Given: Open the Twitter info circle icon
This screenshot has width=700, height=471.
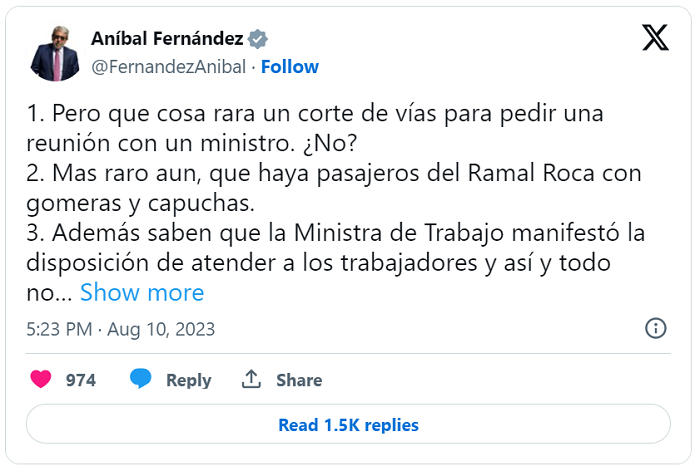Looking at the screenshot, I should tap(655, 329).
